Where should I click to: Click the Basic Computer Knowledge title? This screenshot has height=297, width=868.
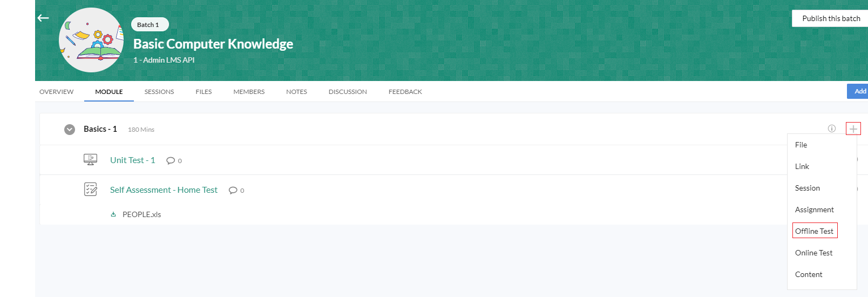pyautogui.click(x=213, y=44)
